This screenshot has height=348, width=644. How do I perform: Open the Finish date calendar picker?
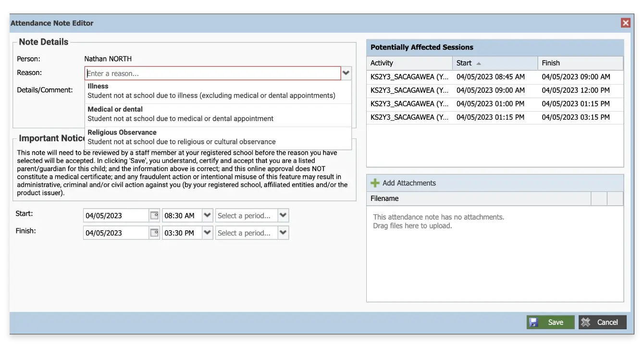pos(154,233)
